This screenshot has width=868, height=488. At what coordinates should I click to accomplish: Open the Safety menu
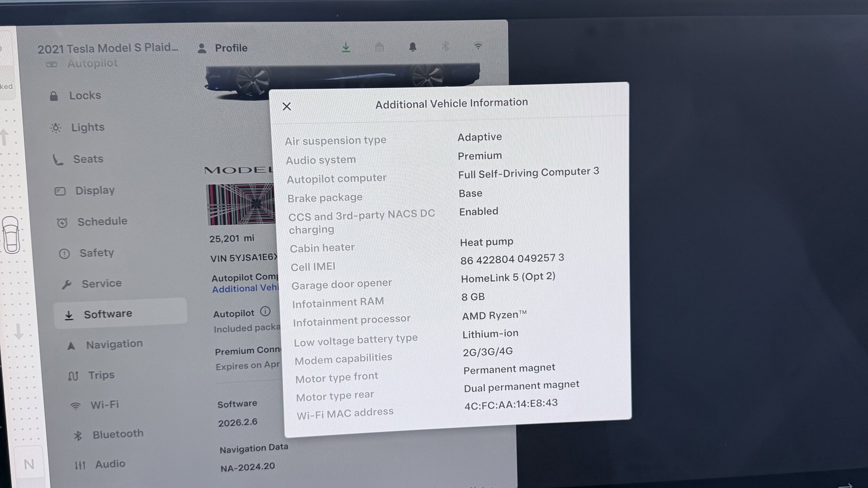97,253
